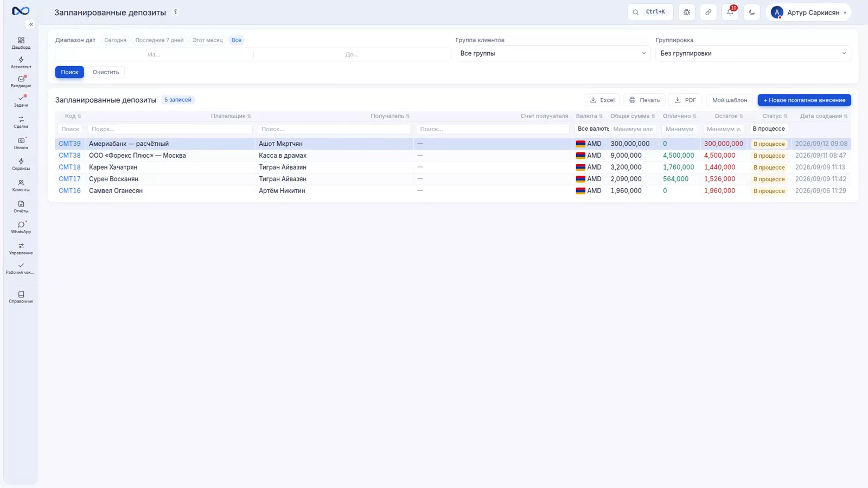
Task: Click the До... end date field
Action: (352, 54)
